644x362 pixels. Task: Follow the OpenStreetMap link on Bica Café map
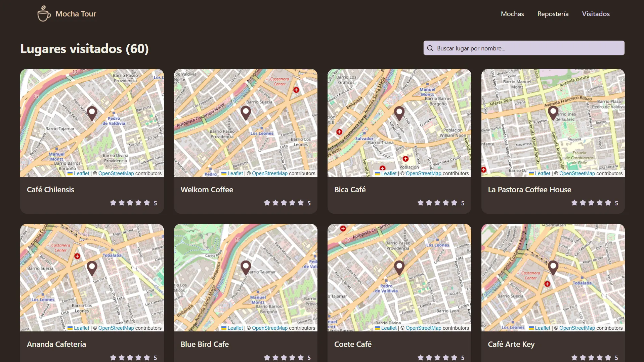click(x=423, y=173)
